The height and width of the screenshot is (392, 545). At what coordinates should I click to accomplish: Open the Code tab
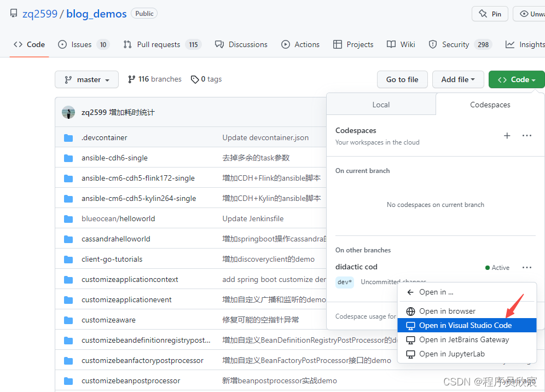pos(29,44)
